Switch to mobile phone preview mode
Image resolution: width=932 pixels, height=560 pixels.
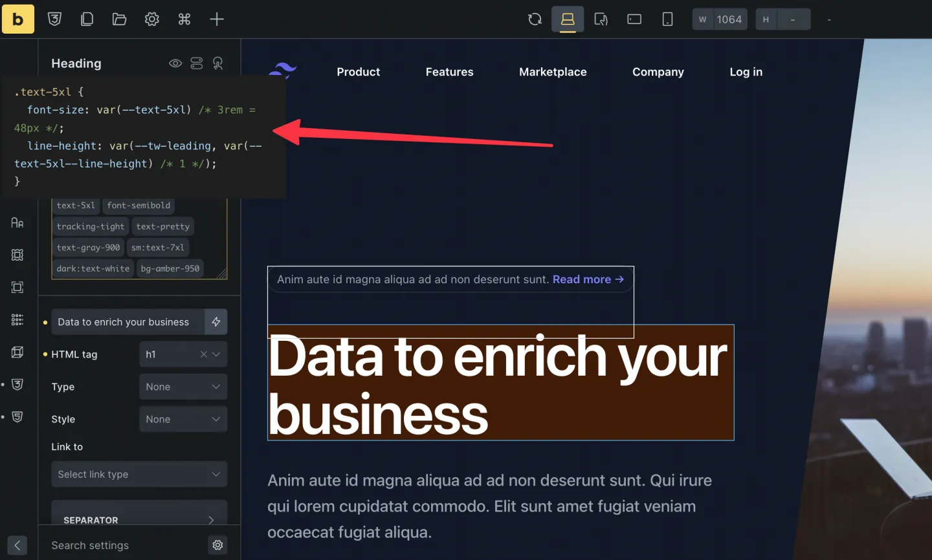tap(667, 19)
